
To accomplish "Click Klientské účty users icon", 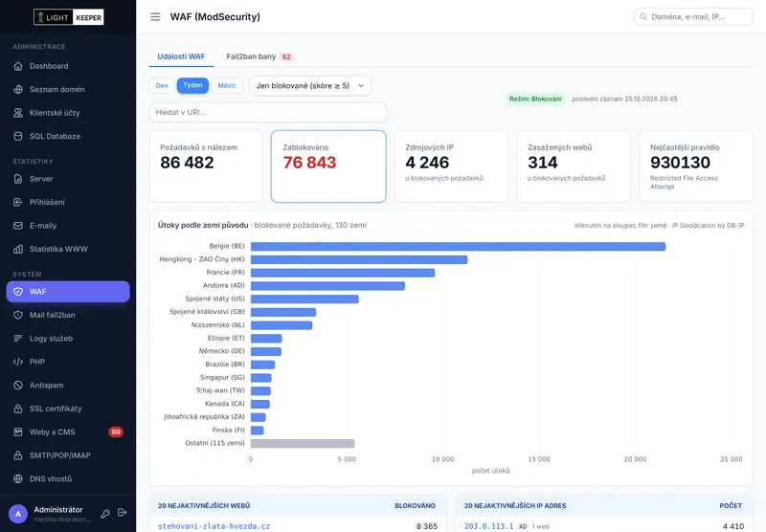I will [x=18, y=113].
